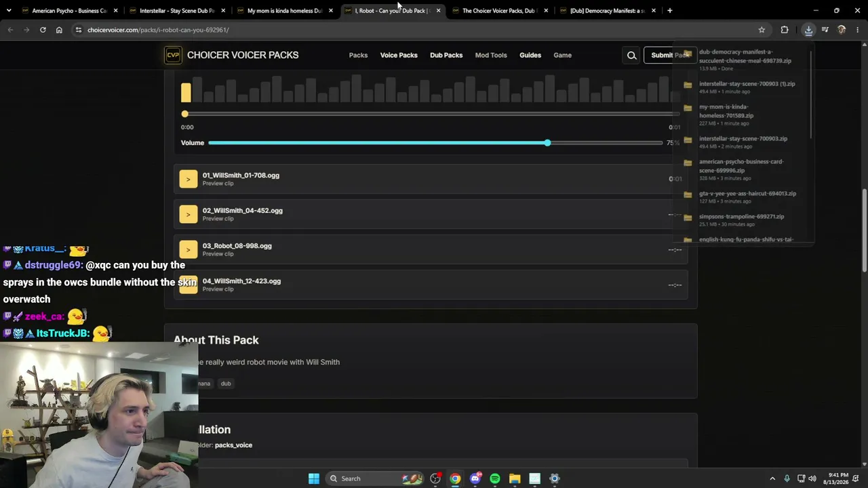Open Google Chrome from the taskbar
Screen dimensions: 868x488
pos(455,479)
